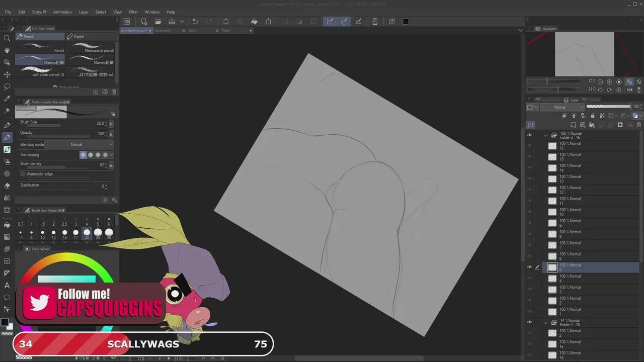Open the Blending mode dropdown in Tool property
This screenshot has height=362, width=644.
[x=79, y=144]
